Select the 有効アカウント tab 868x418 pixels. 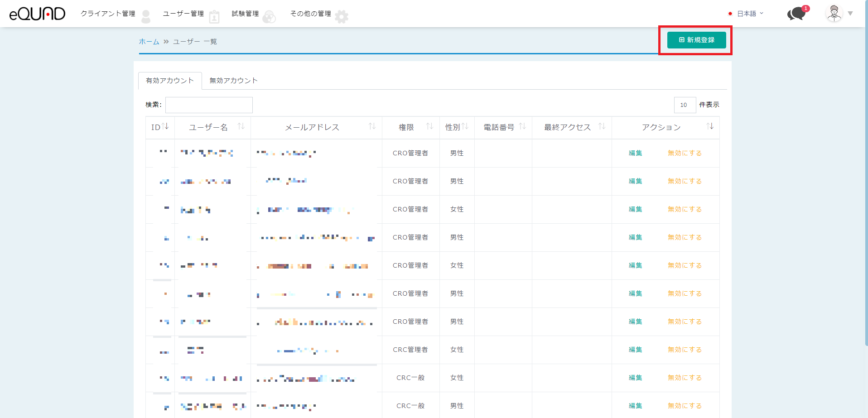tap(170, 81)
